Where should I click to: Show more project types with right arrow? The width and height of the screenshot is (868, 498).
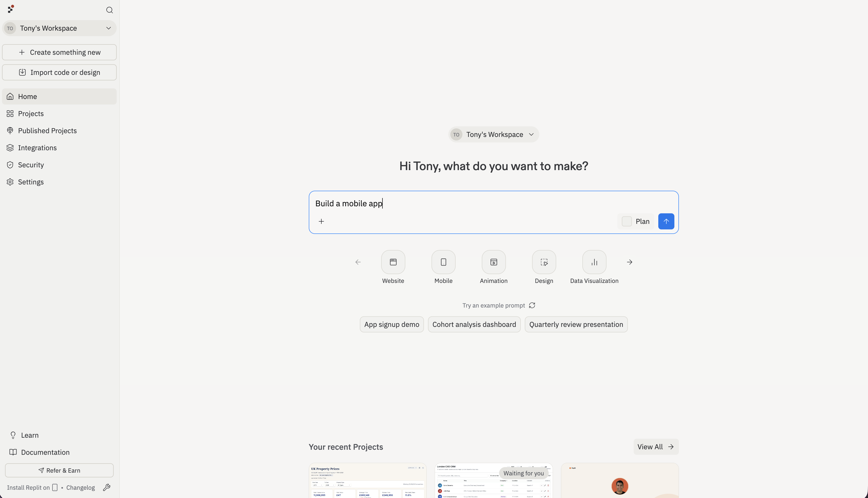tap(629, 262)
